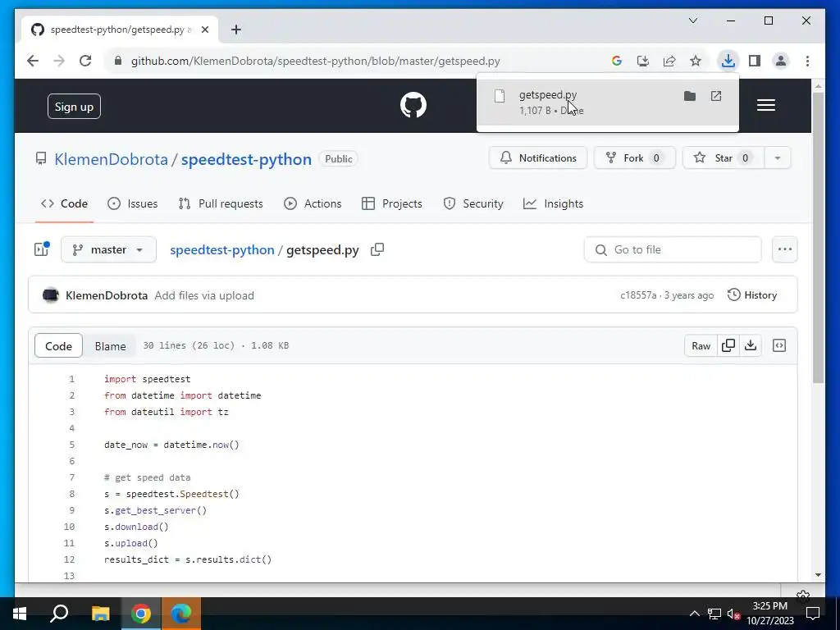Open the Projects tab
The image size is (840, 630).
(392, 203)
